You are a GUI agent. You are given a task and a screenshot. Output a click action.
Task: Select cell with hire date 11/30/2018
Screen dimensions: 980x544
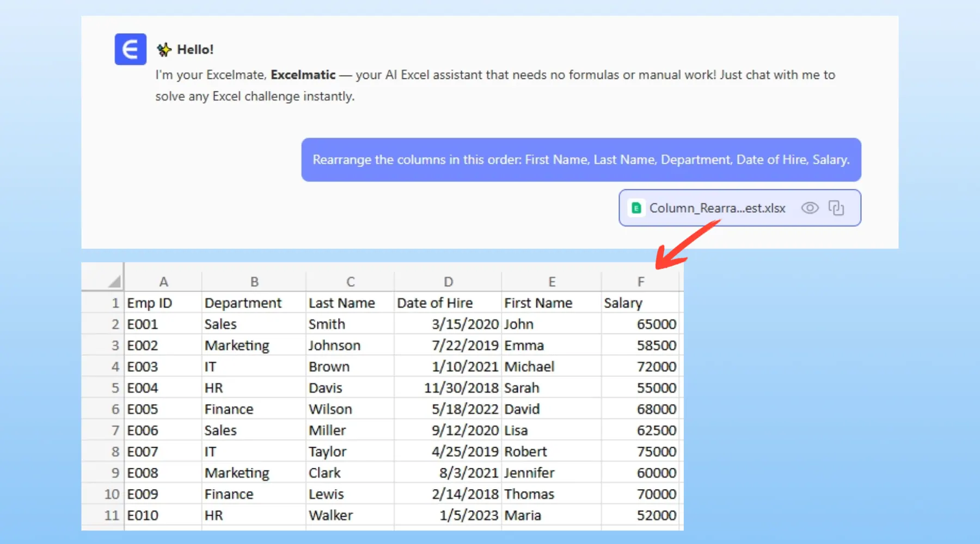click(447, 388)
